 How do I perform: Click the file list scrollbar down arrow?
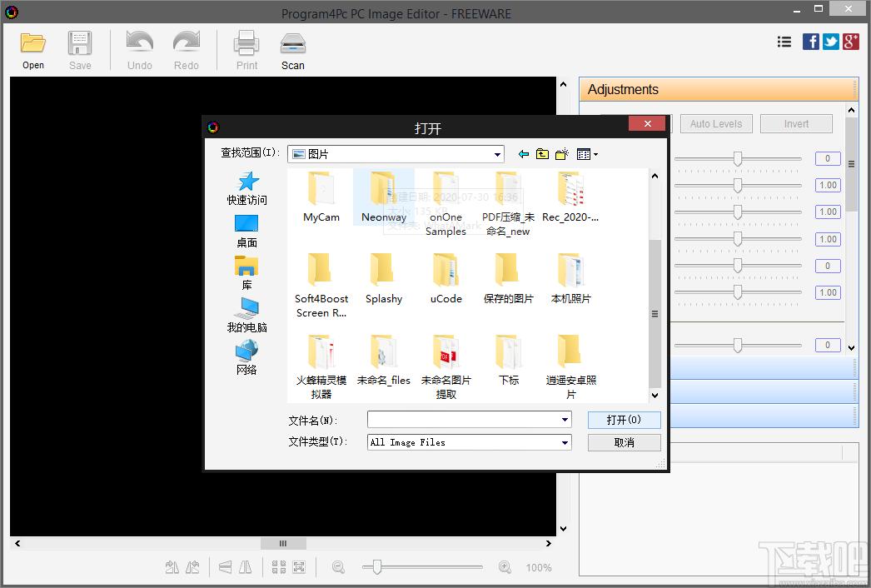pos(655,395)
